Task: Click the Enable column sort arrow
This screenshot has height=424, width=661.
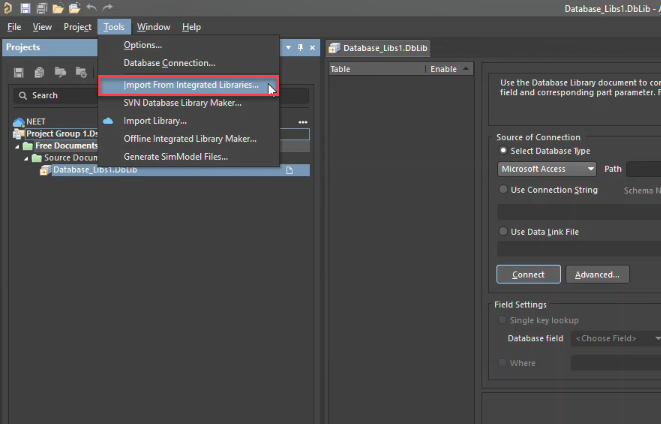Action: click(x=466, y=69)
